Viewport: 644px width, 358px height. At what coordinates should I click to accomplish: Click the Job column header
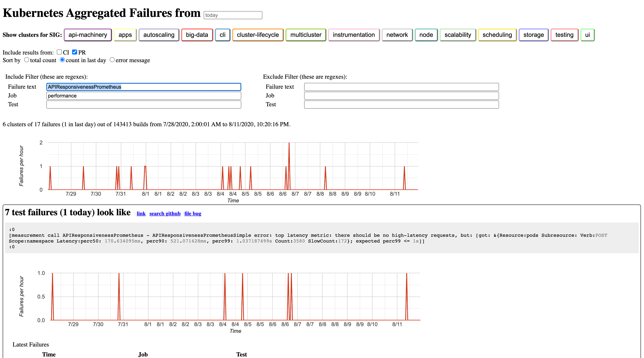coord(143,354)
